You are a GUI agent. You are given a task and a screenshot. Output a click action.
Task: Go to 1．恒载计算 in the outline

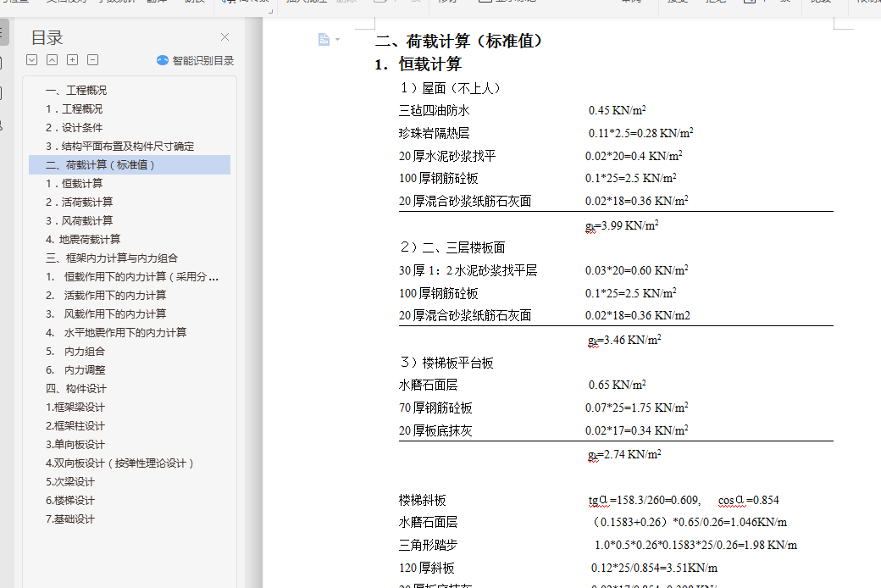pos(75,183)
